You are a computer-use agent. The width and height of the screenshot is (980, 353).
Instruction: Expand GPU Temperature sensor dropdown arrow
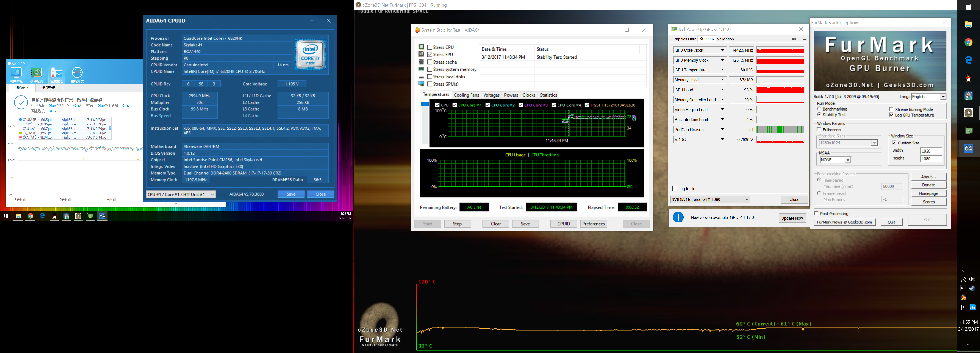tap(722, 70)
